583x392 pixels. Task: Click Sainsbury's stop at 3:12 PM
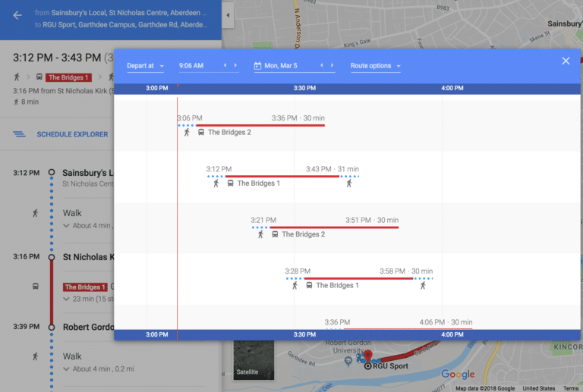coord(88,173)
